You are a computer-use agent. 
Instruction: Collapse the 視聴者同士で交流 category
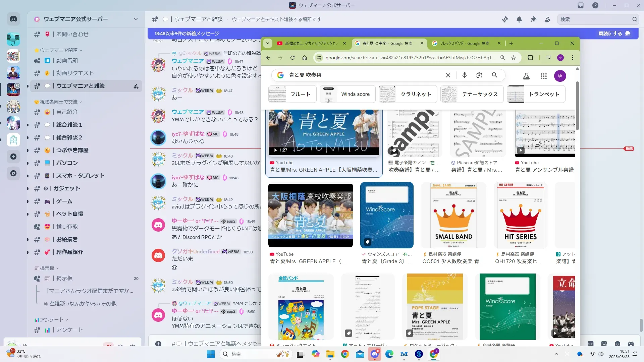pyautogui.click(x=59, y=102)
